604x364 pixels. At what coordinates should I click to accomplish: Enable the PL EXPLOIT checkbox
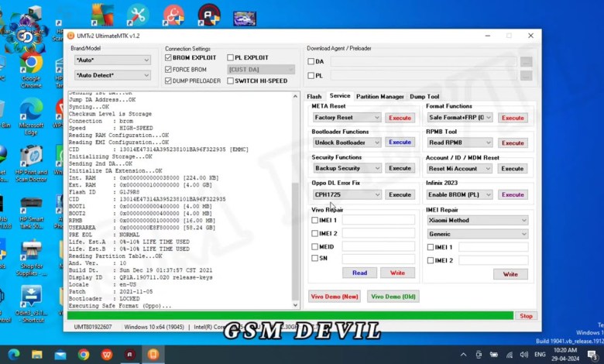click(231, 58)
